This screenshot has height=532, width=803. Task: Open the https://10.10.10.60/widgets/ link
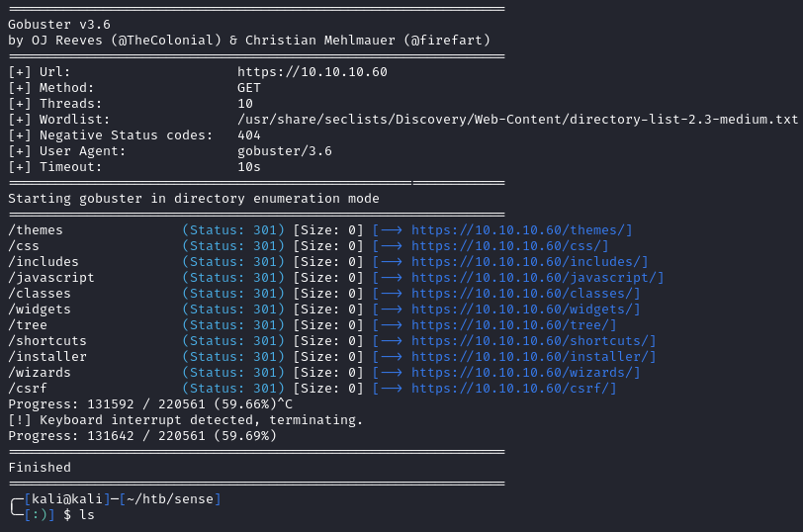[525, 310]
